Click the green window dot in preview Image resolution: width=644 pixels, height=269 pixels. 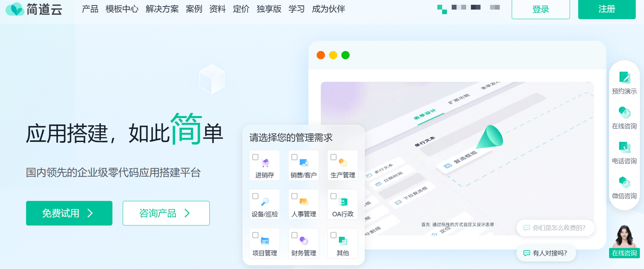[x=345, y=55]
